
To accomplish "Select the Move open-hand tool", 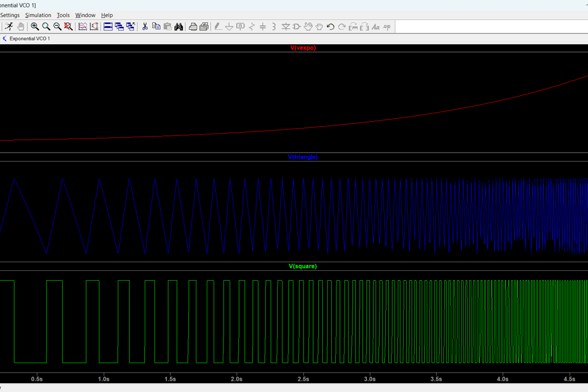I will coord(308,26).
